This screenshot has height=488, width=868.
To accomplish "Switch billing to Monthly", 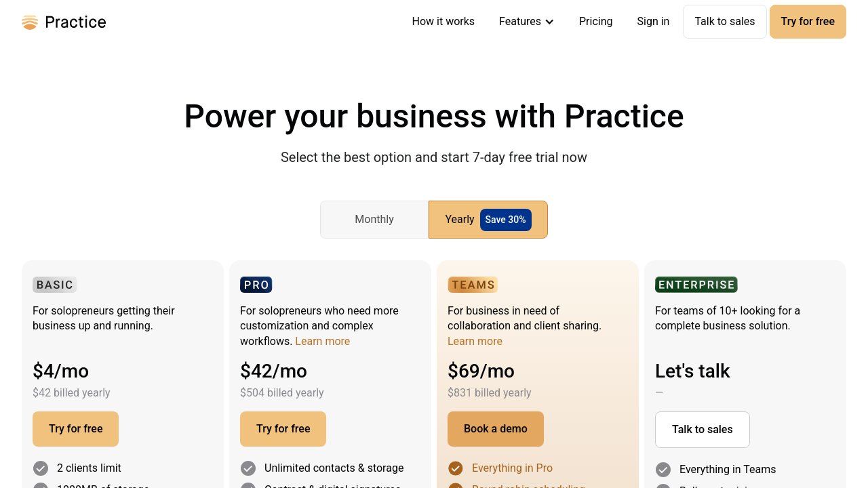I will 374,220.
